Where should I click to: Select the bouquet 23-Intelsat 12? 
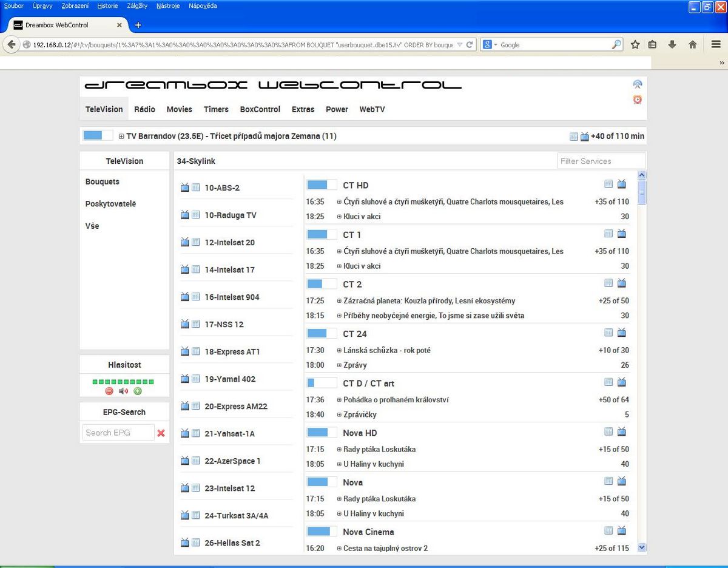click(x=230, y=488)
